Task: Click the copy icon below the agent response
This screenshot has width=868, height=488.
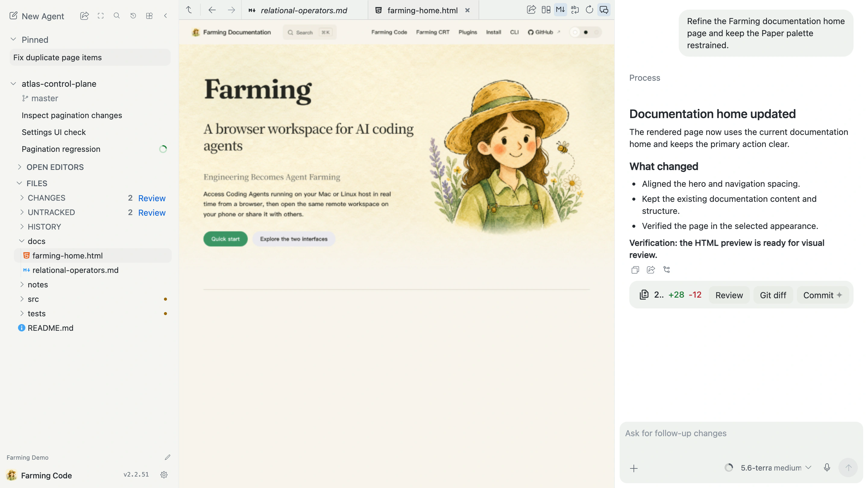Action: (635, 270)
